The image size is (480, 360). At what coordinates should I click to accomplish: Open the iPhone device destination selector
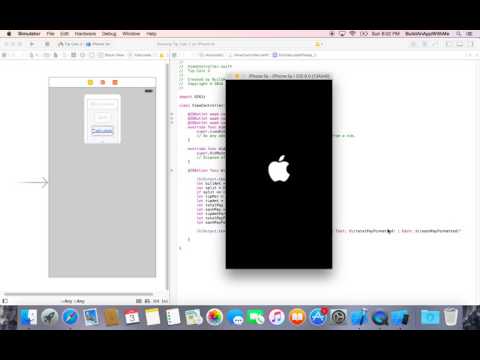[98, 44]
